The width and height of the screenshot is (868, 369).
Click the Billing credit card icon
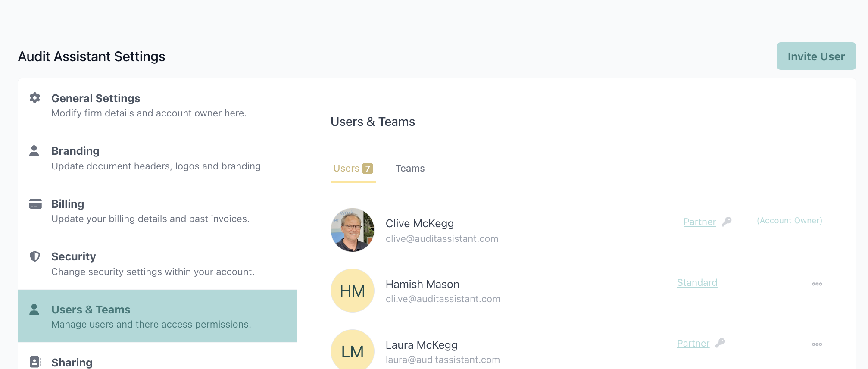(x=35, y=203)
